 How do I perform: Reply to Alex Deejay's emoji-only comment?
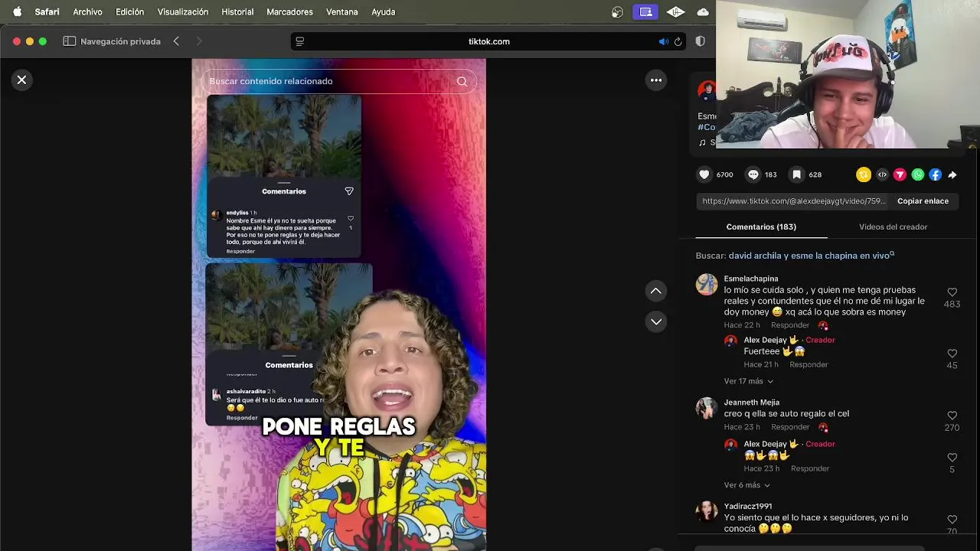click(x=810, y=468)
